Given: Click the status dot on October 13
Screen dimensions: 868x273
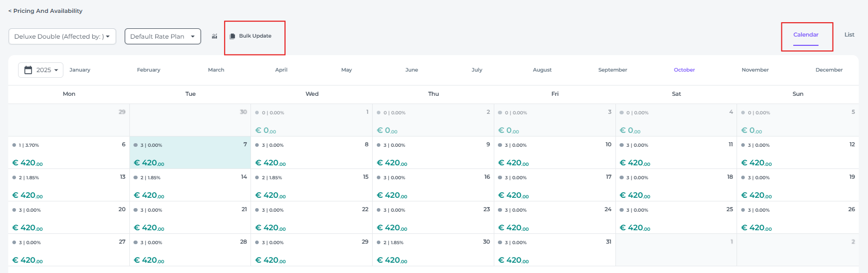Looking at the screenshot, I should click(x=14, y=178).
